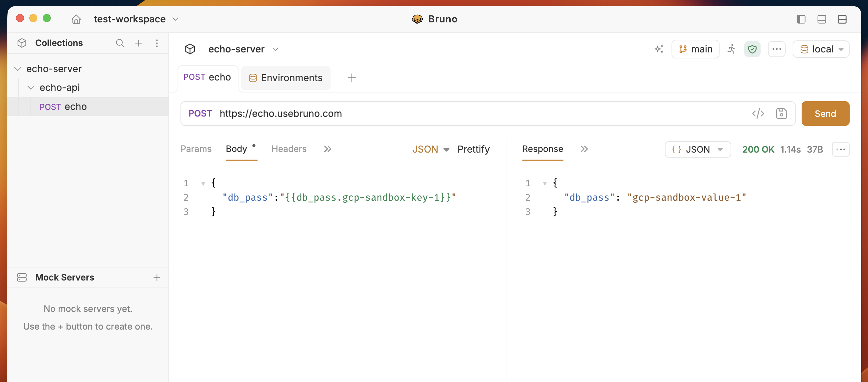Click the 1.14s response time
This screenshot has width=868, height=382.
click(791, 149)
